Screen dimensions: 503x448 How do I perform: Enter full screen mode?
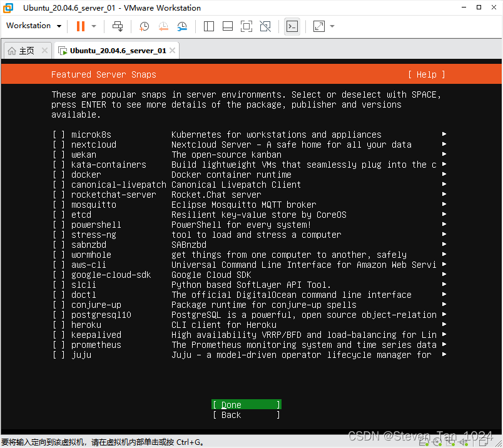pos(246,26)
